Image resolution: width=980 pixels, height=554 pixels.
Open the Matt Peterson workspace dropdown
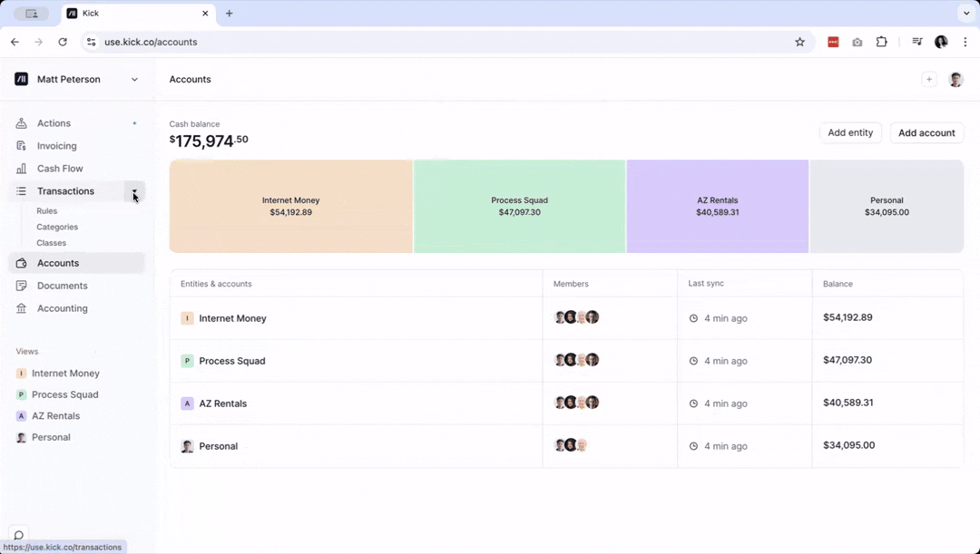click(x=134, y=80)
